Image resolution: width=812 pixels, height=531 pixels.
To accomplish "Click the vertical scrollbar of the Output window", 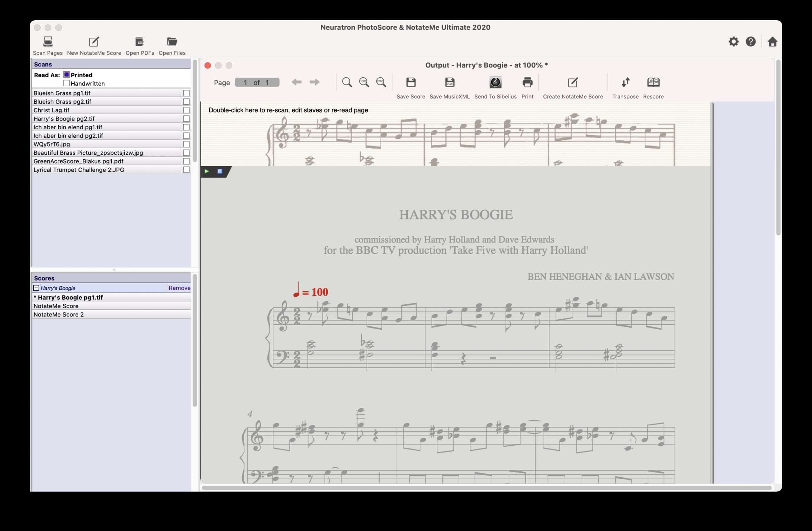I will (778, 147).
